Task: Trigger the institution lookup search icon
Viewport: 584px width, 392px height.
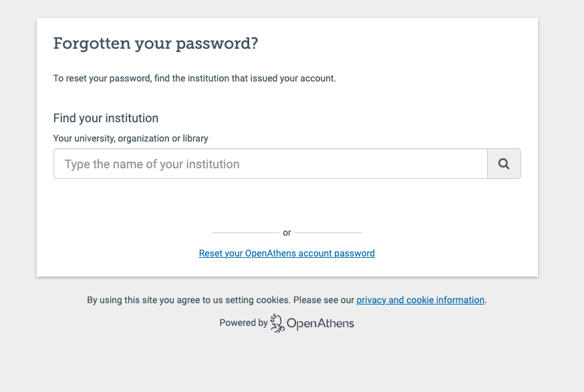Action: point(504,164)
